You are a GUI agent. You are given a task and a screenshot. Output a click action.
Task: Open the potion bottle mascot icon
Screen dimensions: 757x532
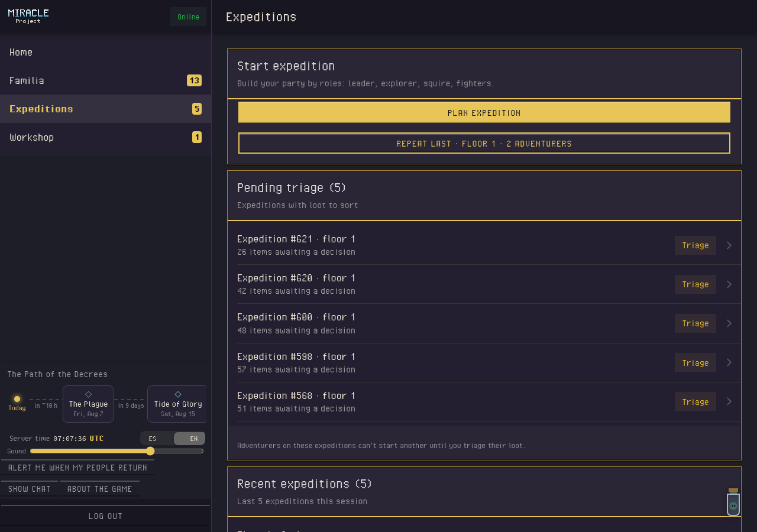[733, 502]
